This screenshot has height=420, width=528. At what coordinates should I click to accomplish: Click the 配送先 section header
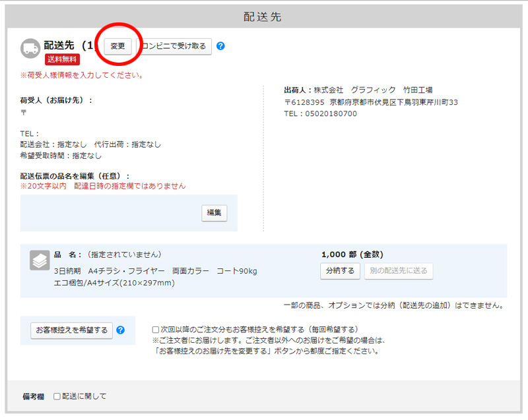(263, 16)
